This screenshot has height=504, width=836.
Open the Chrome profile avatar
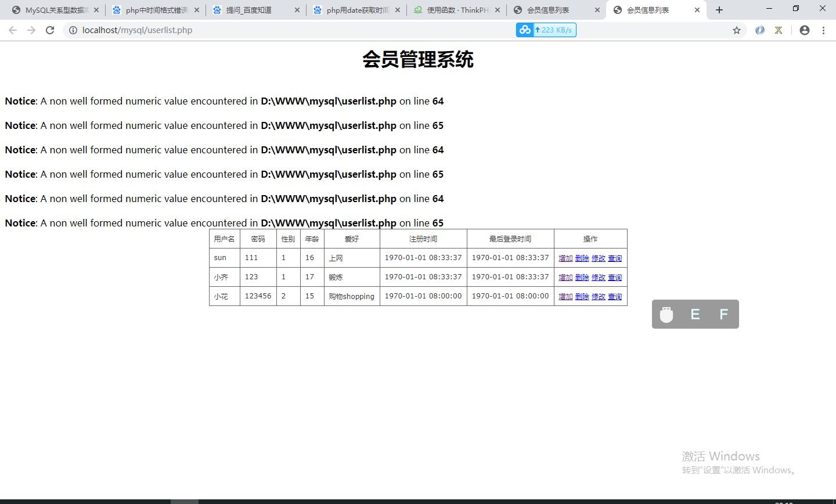(804, 30)
